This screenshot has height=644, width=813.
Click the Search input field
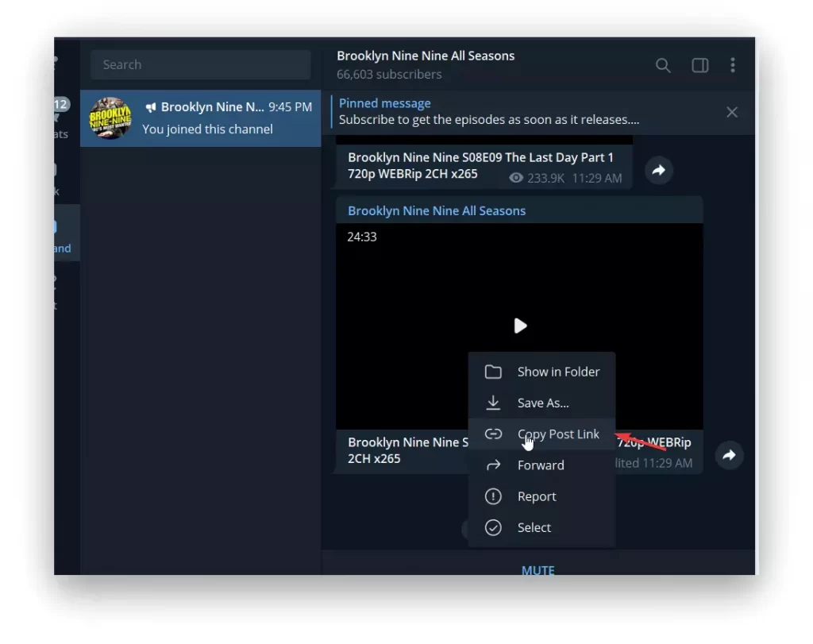pos(201,65)
